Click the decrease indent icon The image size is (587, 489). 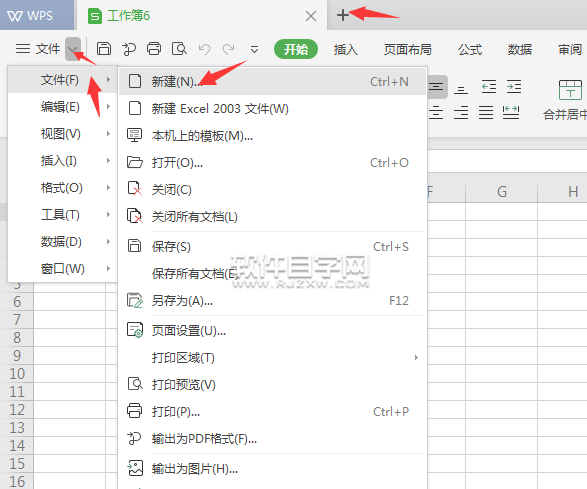[x=489, y=87]
